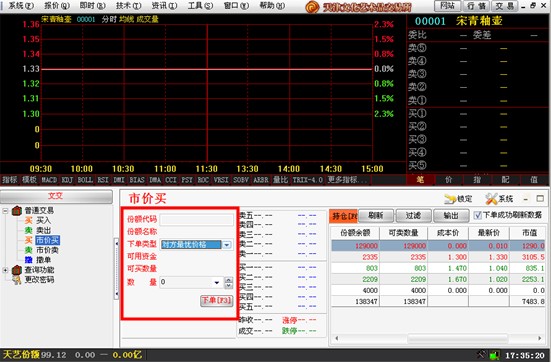Viewport: 551px width, 362px height.
Task: Click the 刷新 refresh button
Action: point(376,215)
